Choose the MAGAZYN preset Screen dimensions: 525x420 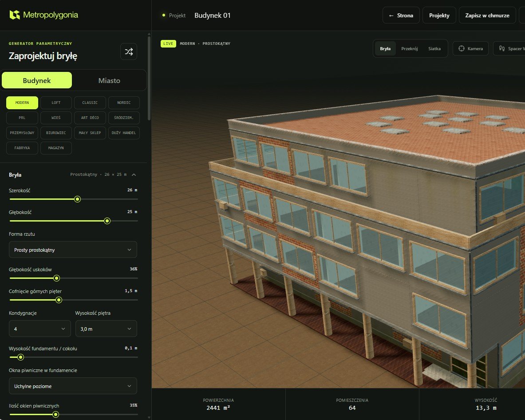56,148
